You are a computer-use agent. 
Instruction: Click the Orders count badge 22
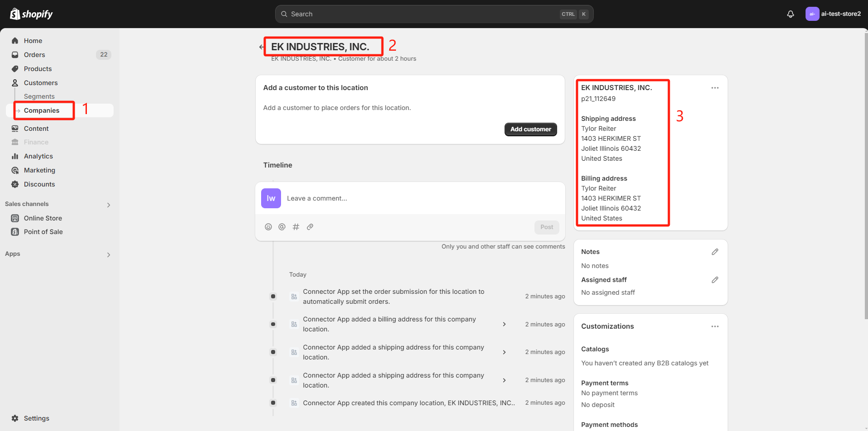click(x=104, y=55)
